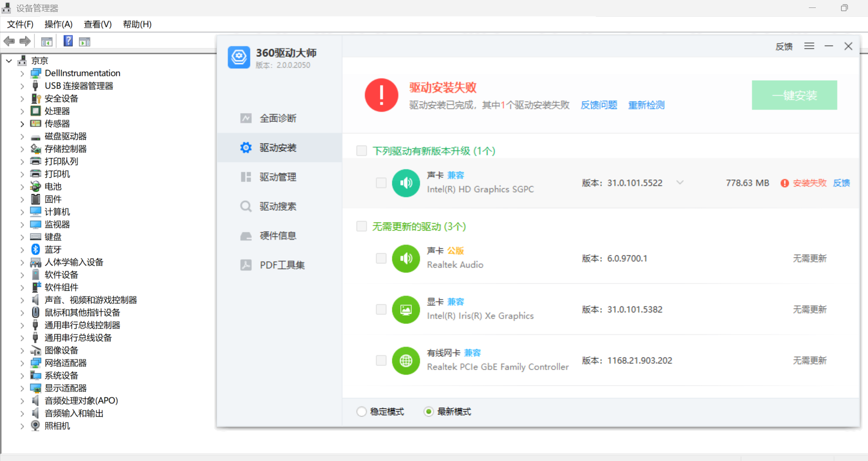This screenshot has width=868, height=461.
Task: Expand the USB 连接器管理器 node
Action: 22,86
